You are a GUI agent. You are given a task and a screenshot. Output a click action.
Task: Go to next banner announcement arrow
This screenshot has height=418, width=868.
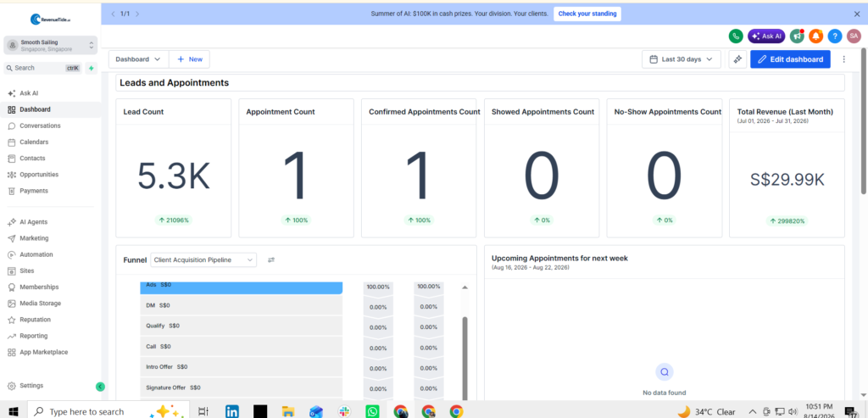coord(137,14)
